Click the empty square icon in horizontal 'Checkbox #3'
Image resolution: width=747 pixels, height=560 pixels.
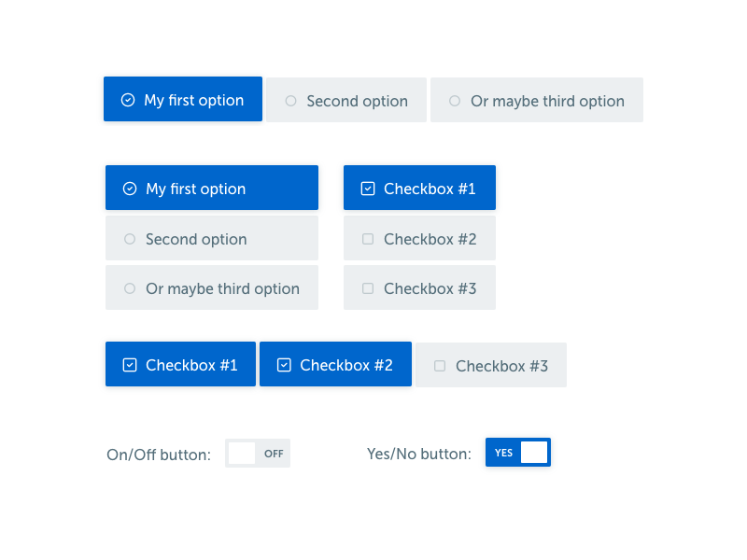coord(439,366)
